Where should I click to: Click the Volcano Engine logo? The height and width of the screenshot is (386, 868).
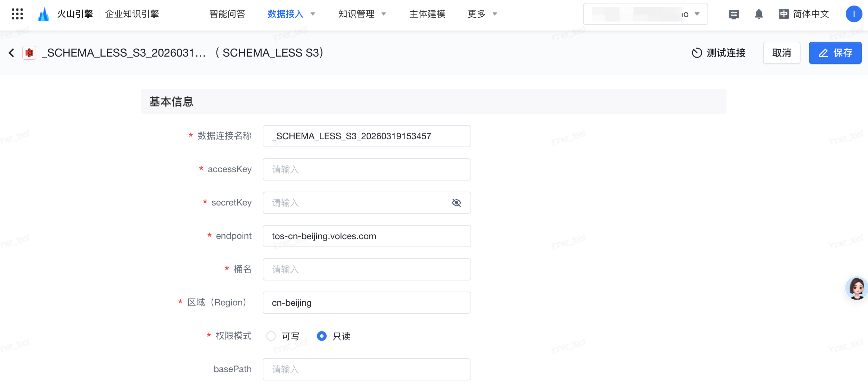[43, 14]
